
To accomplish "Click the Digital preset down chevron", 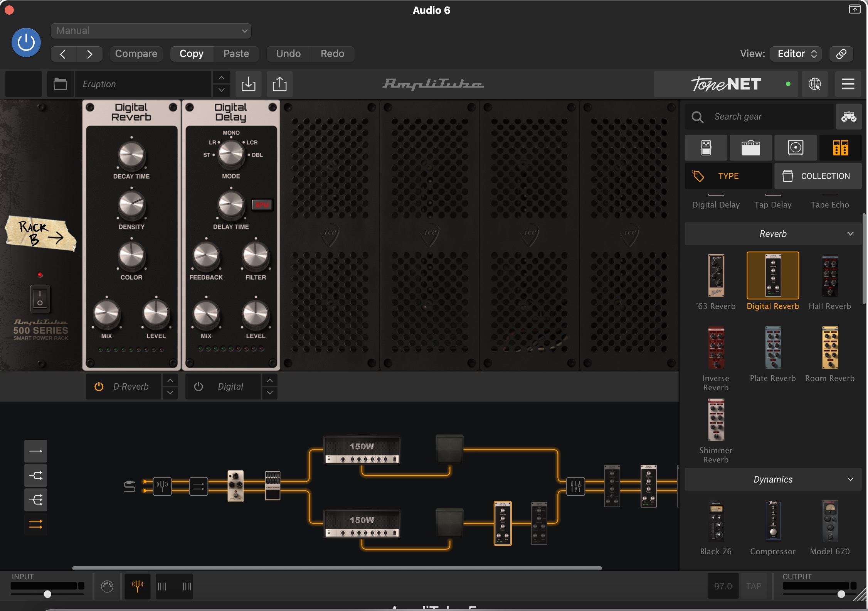I will 270,393.
